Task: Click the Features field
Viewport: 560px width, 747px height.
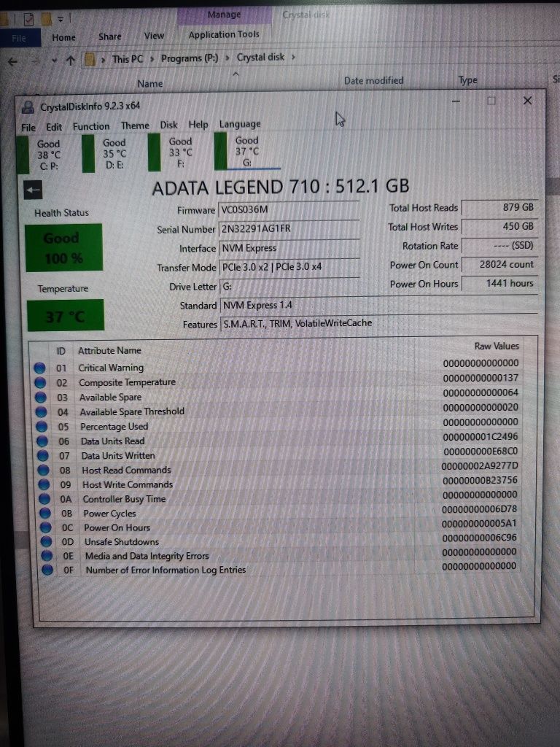Action: pyautogui.click(x=379, y=323)
